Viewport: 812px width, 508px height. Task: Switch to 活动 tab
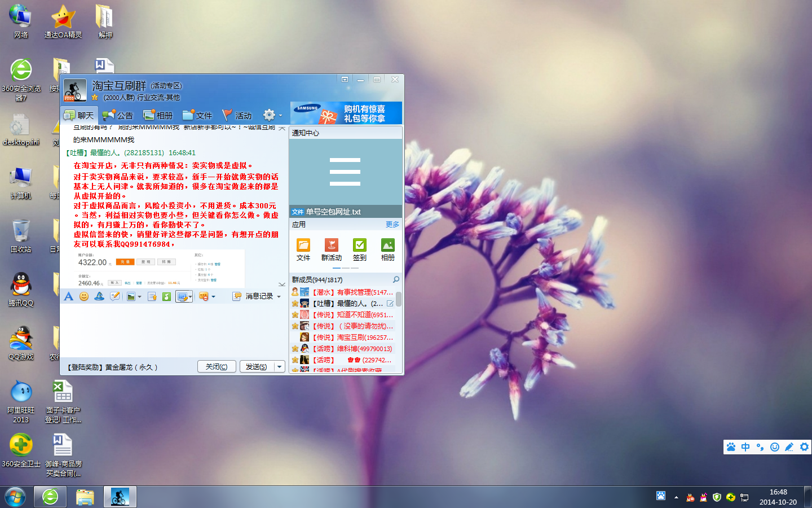(237, 115)
